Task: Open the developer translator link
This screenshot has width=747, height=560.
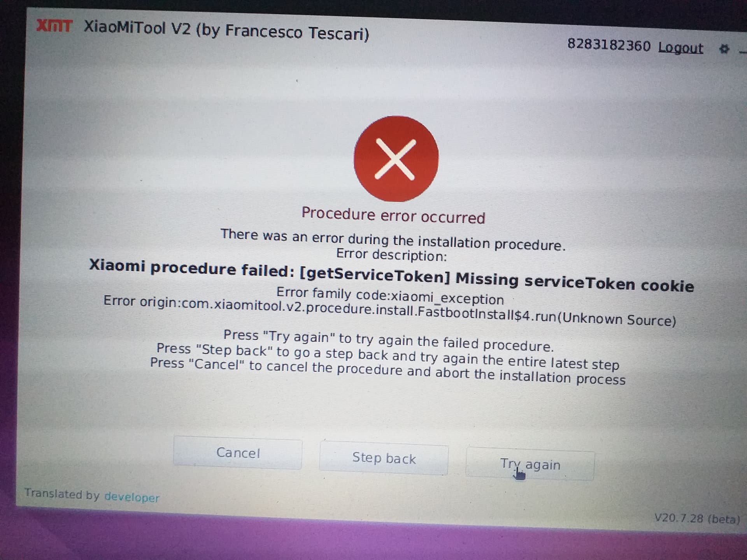Action: tap(132, 497)
